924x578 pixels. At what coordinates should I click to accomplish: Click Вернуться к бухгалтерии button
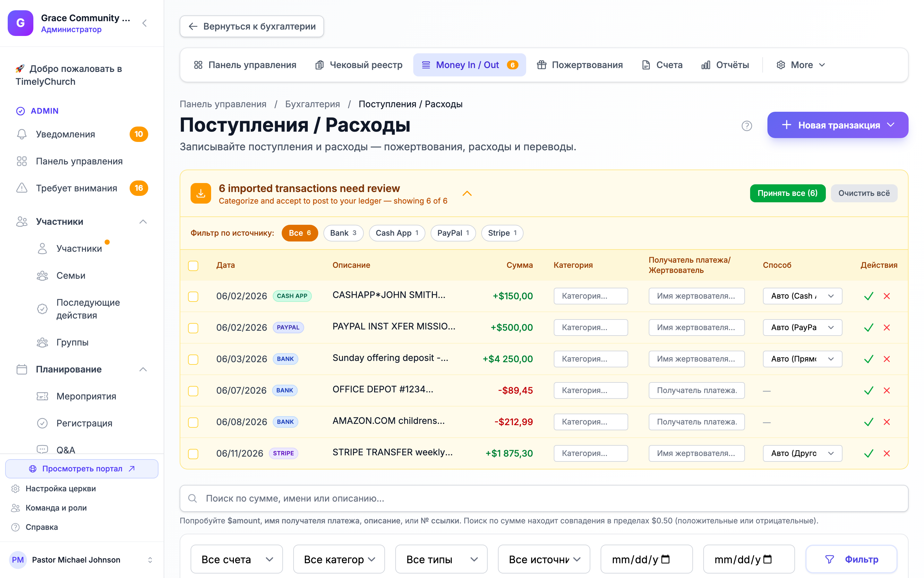coord(252,26)
